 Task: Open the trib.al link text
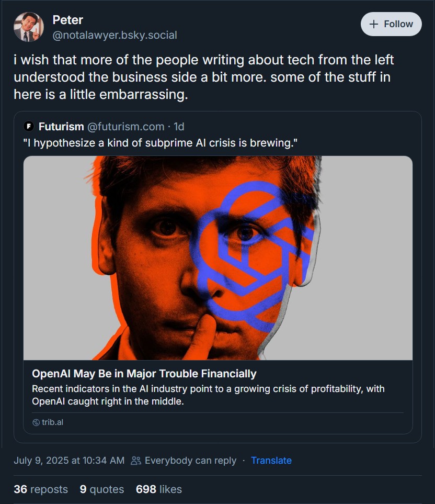pos(53,422)
